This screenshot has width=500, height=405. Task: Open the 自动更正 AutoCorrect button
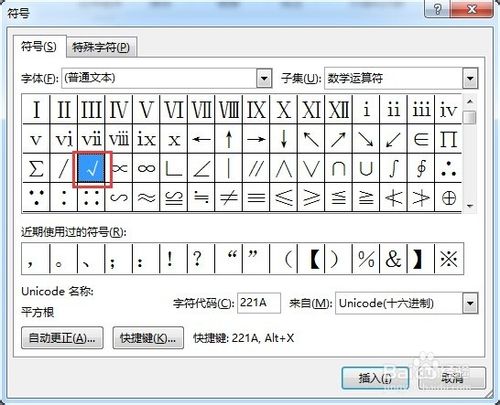tap(62, 338)
